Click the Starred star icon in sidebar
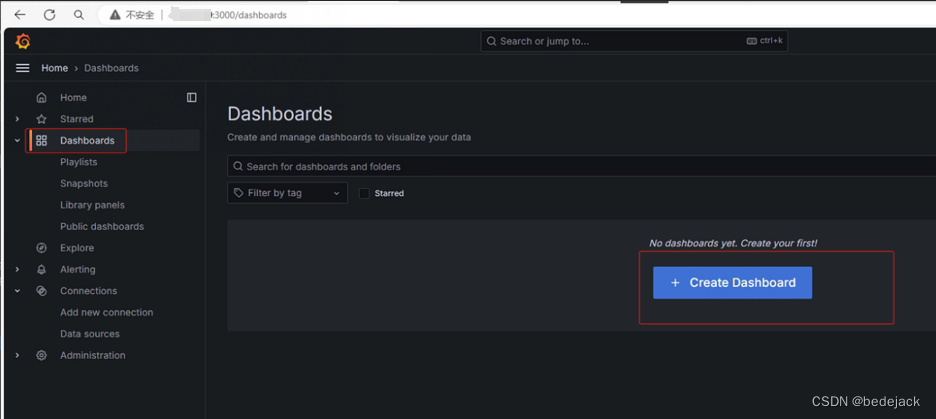Screen dimensions: 936x419 [x=41, y=119]
